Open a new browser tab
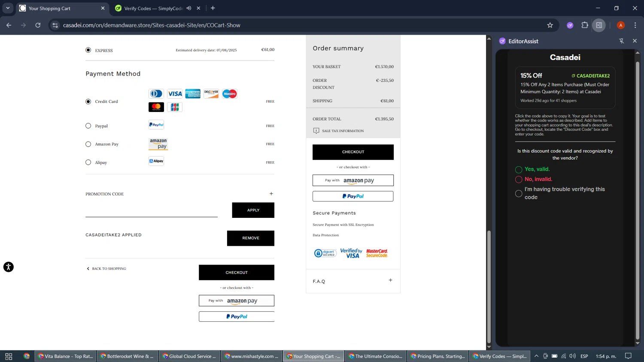The height and width of the screenshot is (362, 644). point(213,8)
